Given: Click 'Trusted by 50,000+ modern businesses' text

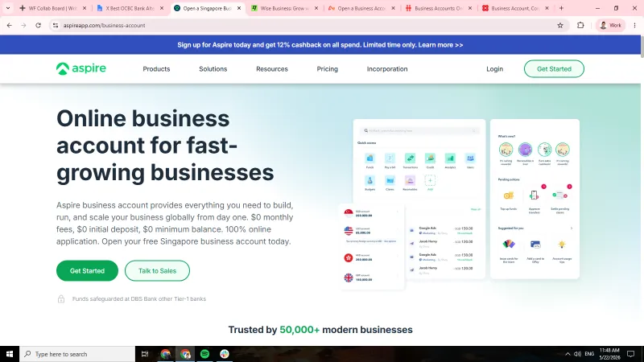Looking at the screenshot, I should pyautogui.click(x=320, y=330).
